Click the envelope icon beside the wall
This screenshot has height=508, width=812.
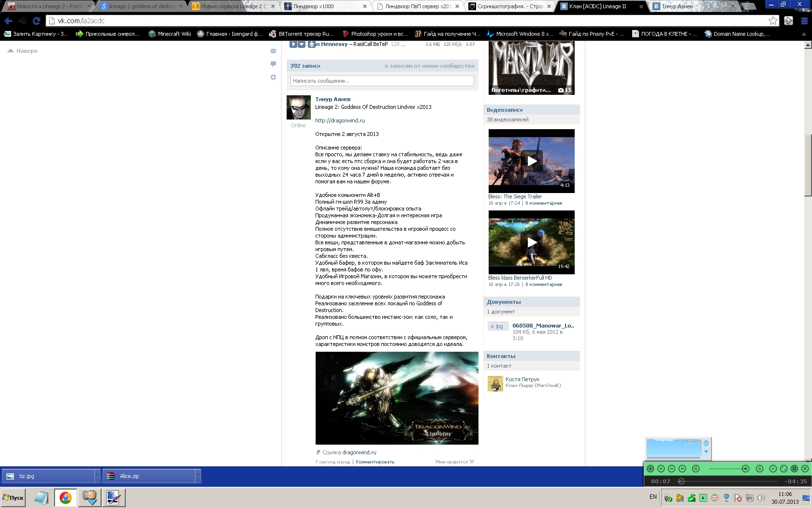(x=273, y=51)
